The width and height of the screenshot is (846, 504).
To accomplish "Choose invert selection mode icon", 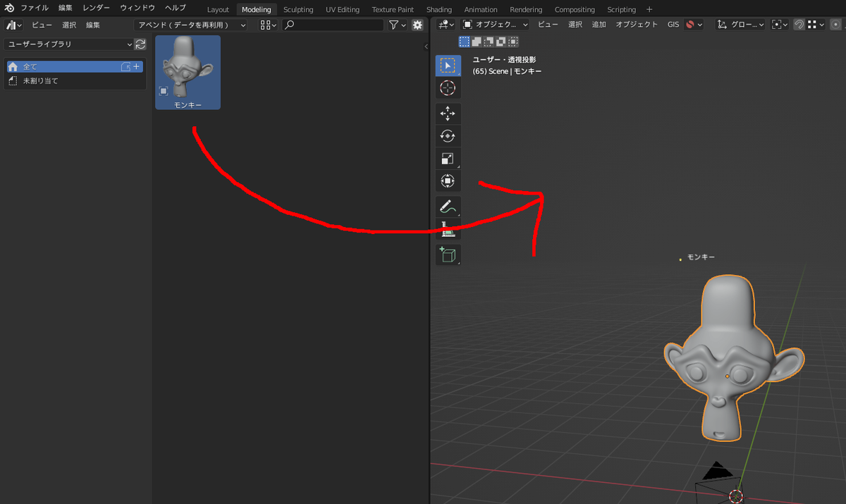I will click(501, 42).
